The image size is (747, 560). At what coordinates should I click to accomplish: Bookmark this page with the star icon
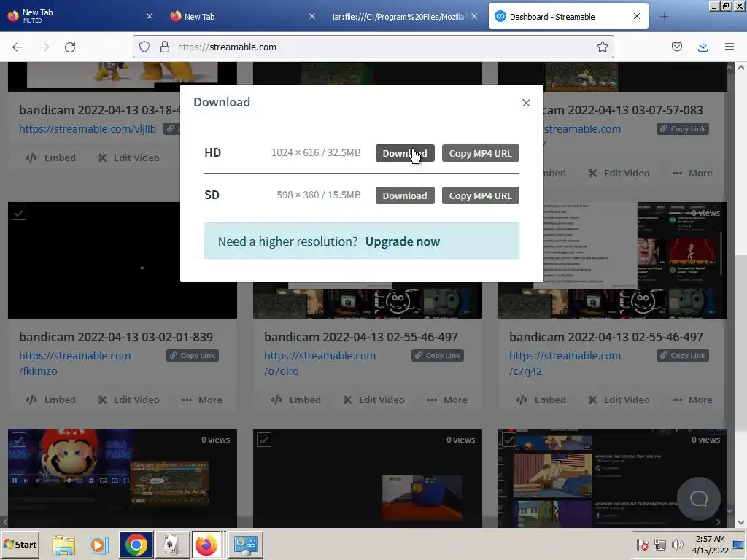pyautogui.click(x=602, y=47)
